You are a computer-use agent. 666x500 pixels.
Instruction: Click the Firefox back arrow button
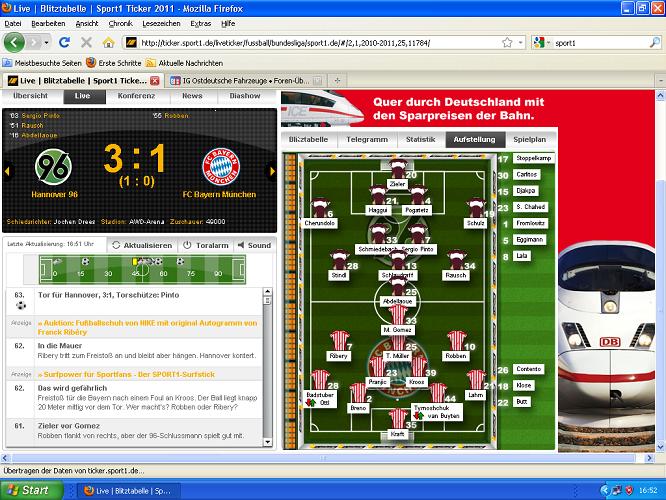tap(14, 42)
